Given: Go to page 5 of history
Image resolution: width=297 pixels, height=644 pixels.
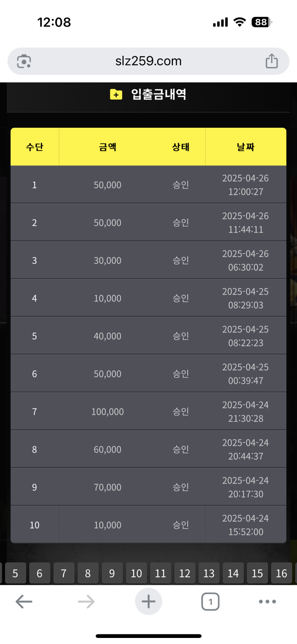Looking at the screenshot, I should click(x=15, y=573).
